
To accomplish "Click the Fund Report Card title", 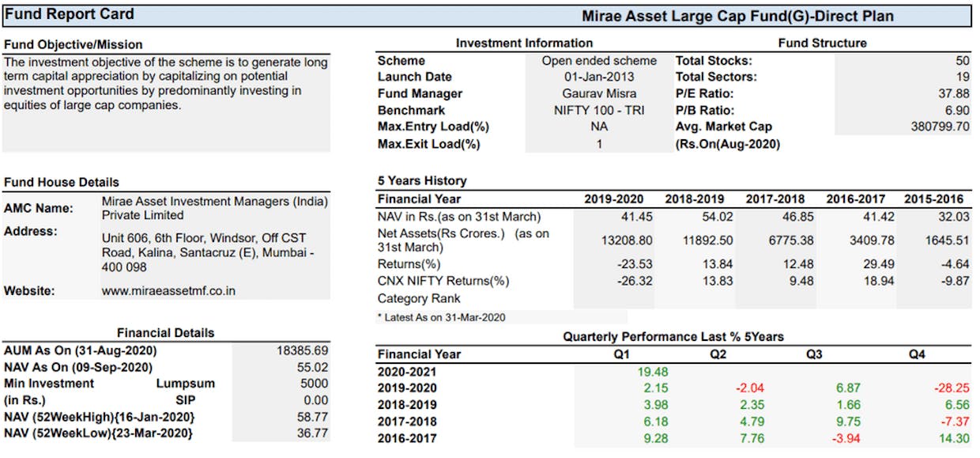I will coord(70,14).
